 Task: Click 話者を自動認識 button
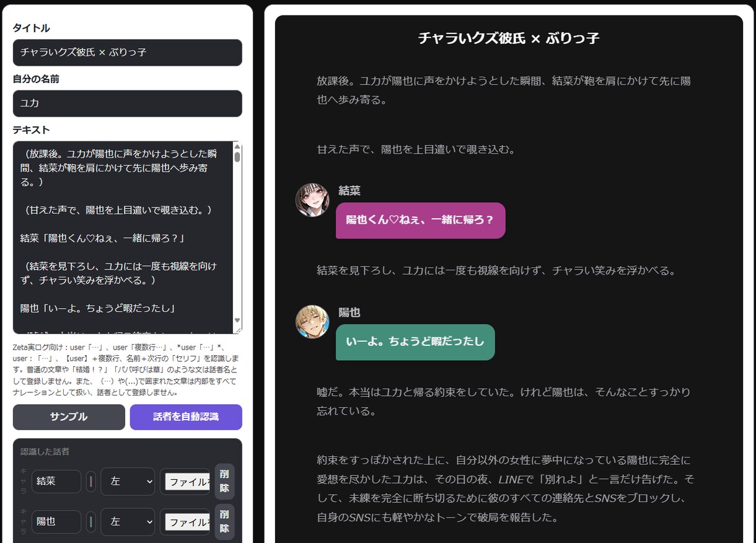tap(186, 417)
